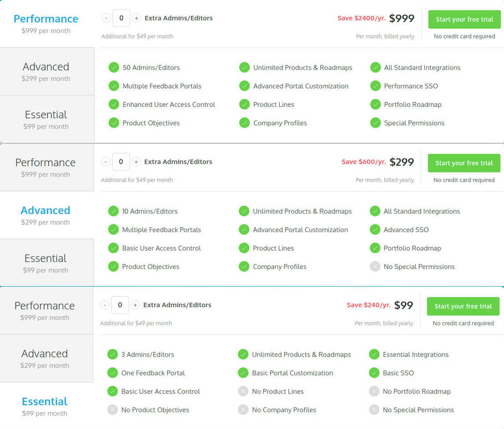Screen dimensions: 504x429
Task: Click the checkmark beside Unlimited Products & Roadmaps in $99 panel
Action: pyautogui.click(x=243, y=354)
